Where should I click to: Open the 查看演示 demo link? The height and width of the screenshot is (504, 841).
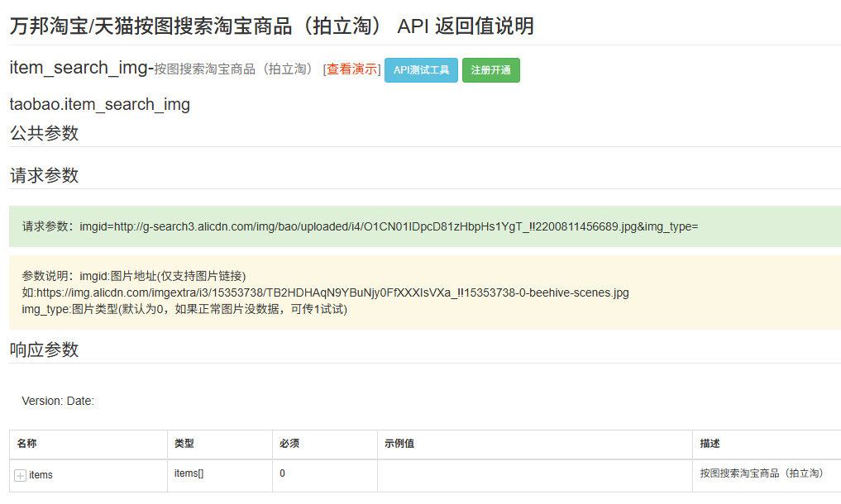(x=351, y=69)
